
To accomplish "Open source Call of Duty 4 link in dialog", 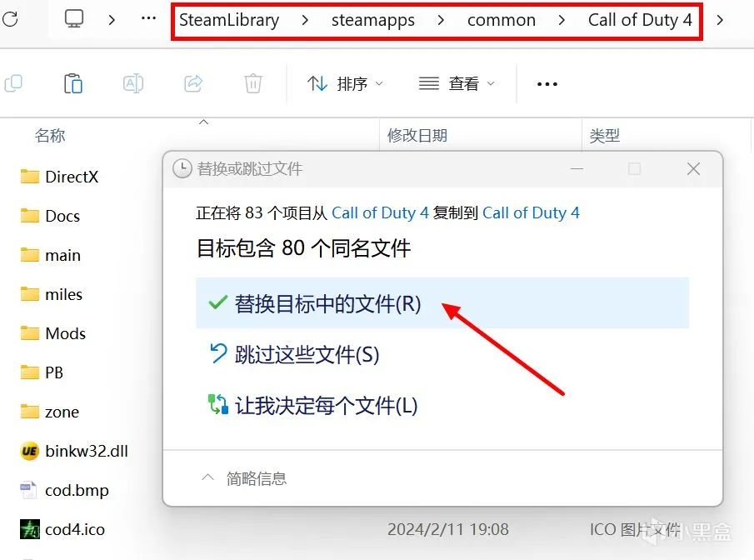I will point(380,212).
